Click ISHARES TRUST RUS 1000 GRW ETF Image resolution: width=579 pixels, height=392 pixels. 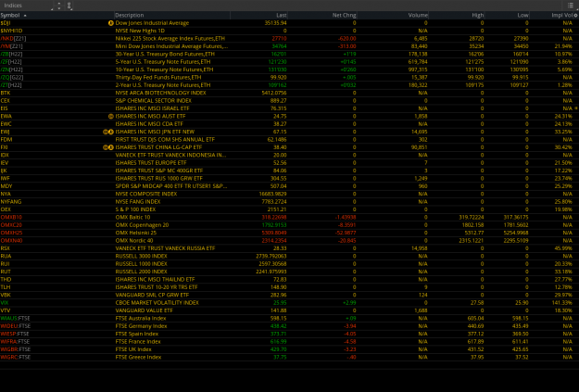(159, 179)
